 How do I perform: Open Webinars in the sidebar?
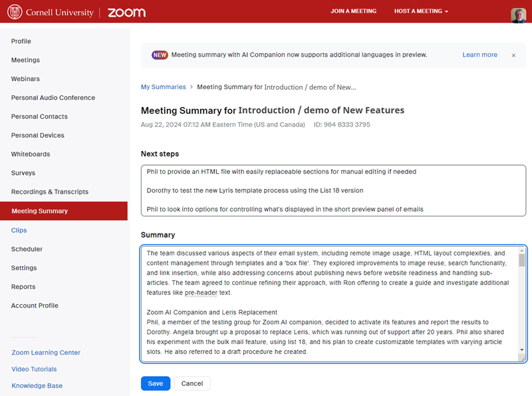(25, 79)
